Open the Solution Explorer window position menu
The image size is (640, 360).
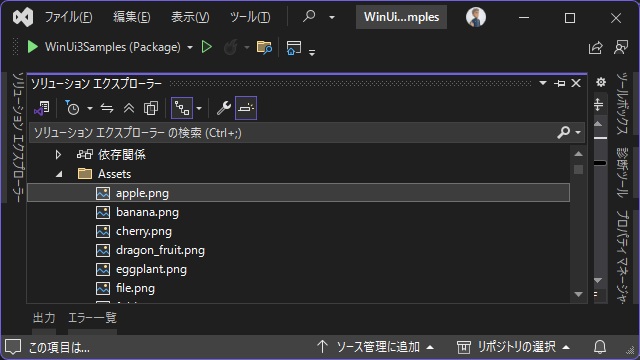coord(542,83)
